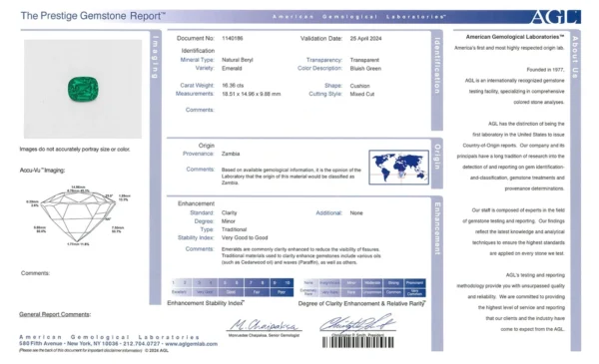Click the green emerald gemstone photo
The width and height of the screenshot is (599, 364).
[x=83, y=89]
